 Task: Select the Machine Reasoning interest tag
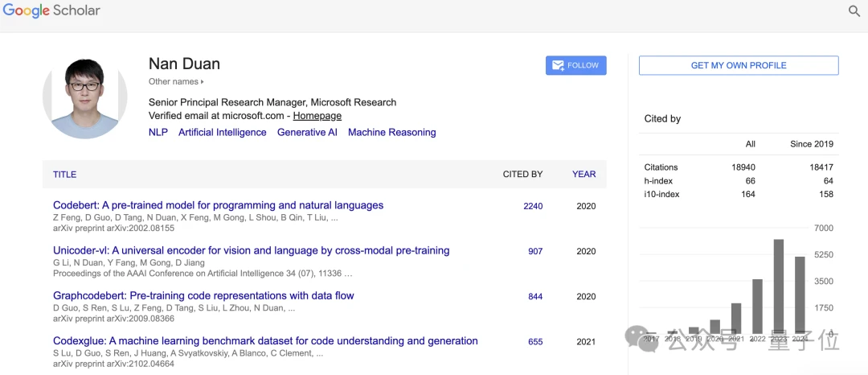[391, 133]
